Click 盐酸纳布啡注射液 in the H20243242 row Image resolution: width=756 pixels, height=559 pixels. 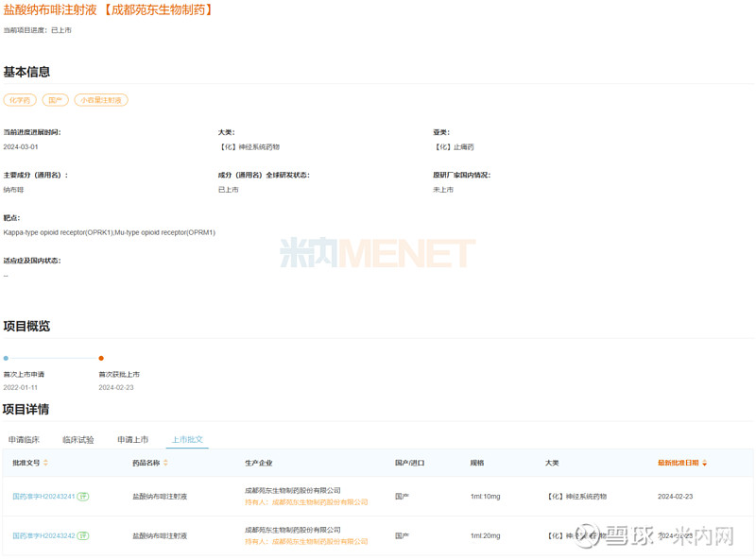(160, 536)
